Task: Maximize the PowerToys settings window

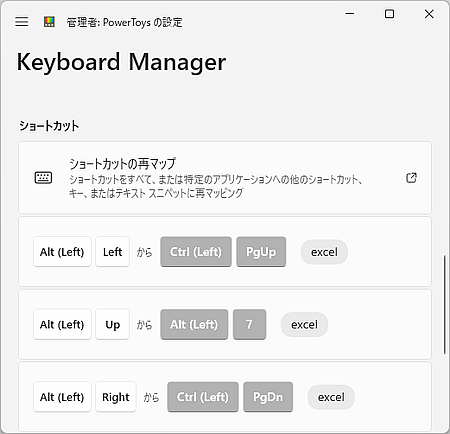Action: click(x=389, y=14)
